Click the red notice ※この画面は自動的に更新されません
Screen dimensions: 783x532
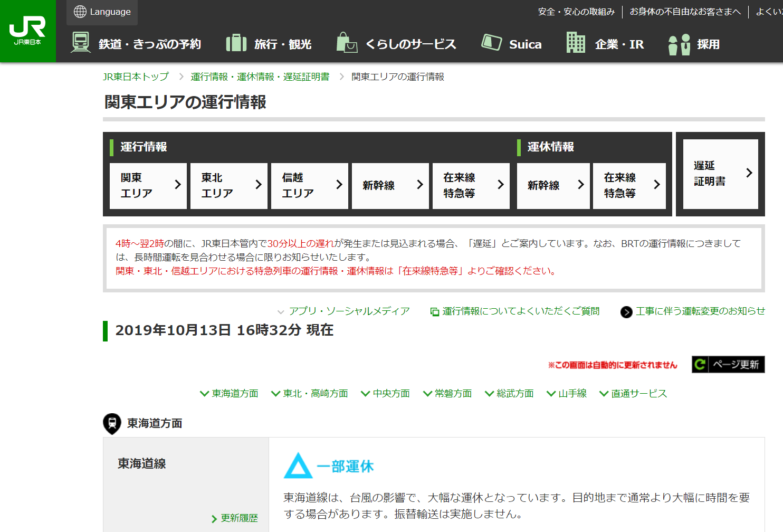(613, 365)
